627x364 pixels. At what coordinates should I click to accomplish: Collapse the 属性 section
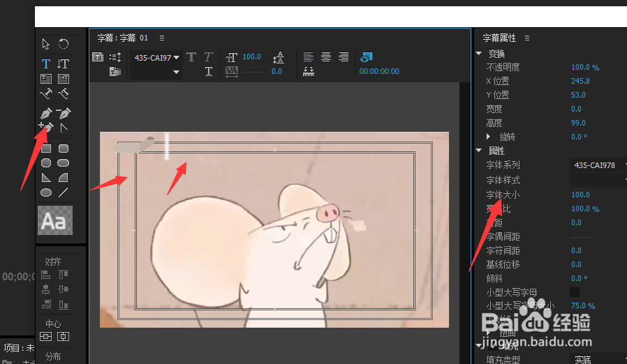click(x=479, y=150)
